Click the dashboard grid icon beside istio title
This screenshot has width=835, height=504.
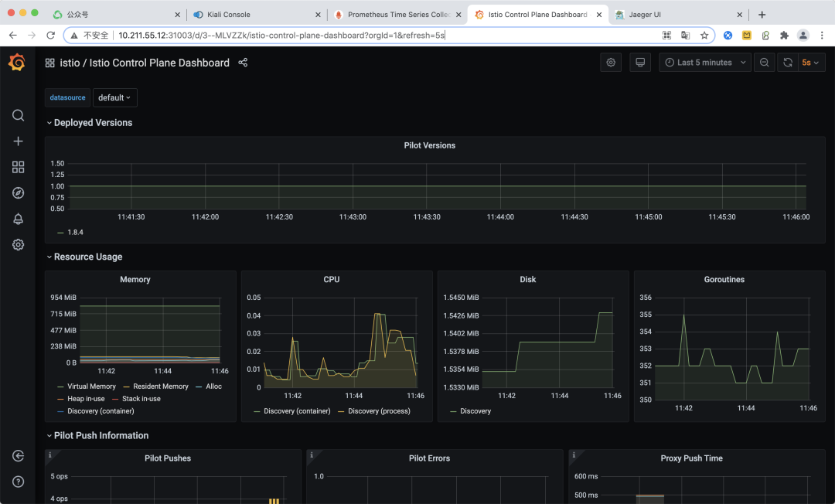tap(50, 63)
